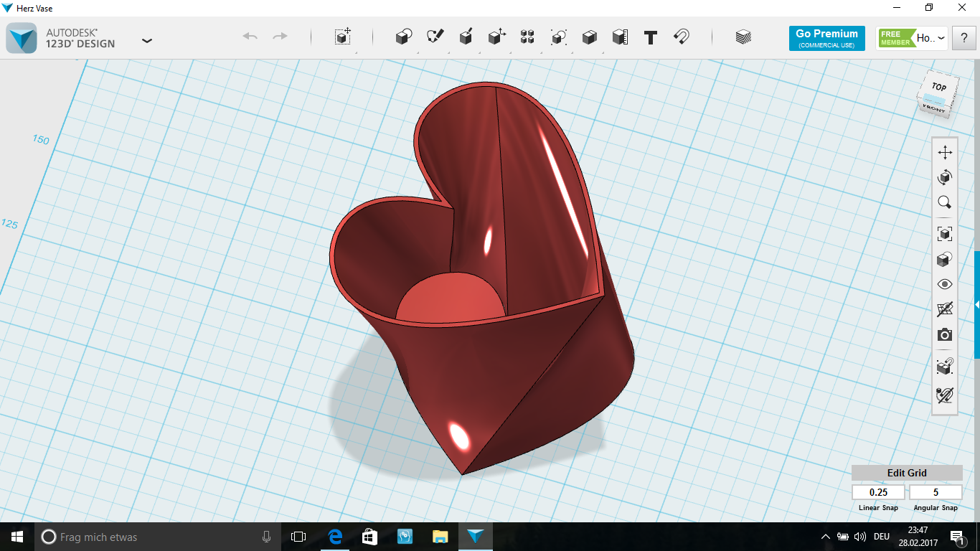Open the Pattern tool
Screen dimensions: 980x551
point(527,37)
